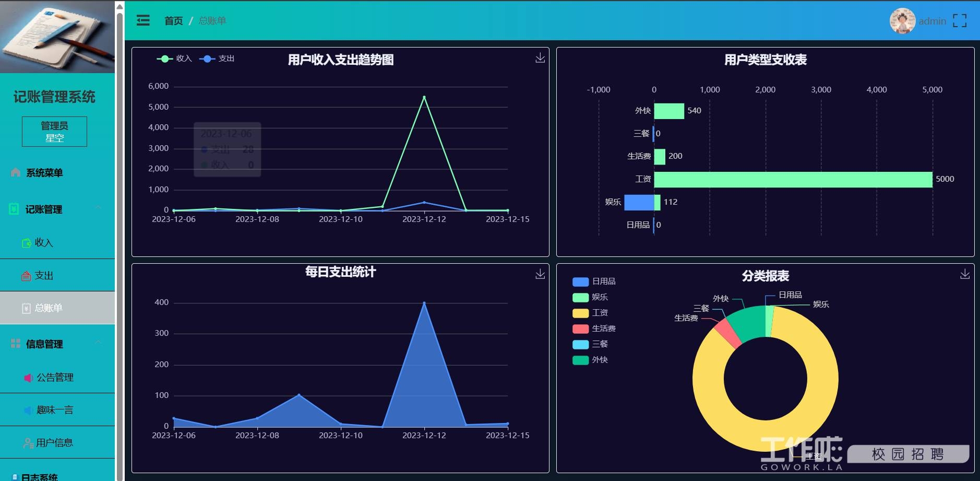Viewport: 980px width, 481px height.
Task: Open the admin avatar menu
Action: [902, 21]
